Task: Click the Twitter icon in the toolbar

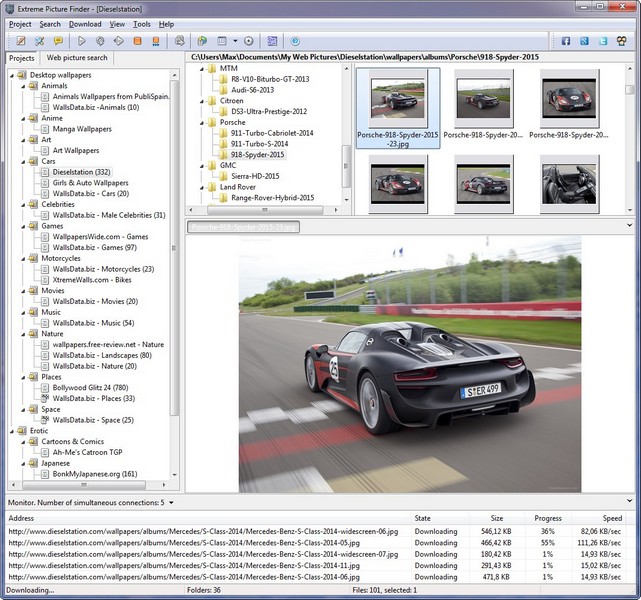Action: 602,41
